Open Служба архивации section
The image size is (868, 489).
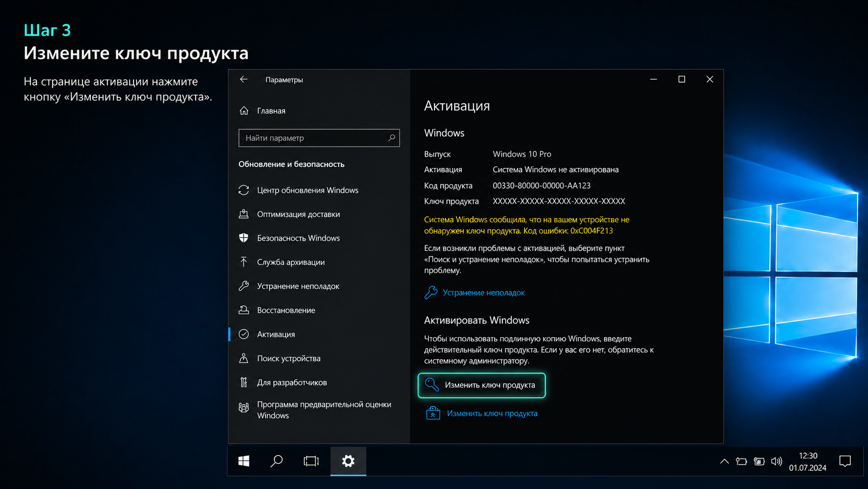[x=291, y=262]
